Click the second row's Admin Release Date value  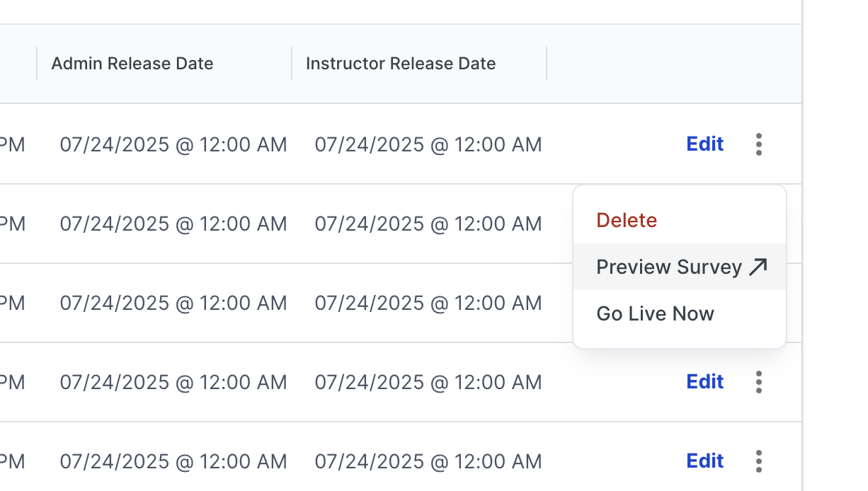(x=173, y=224)
